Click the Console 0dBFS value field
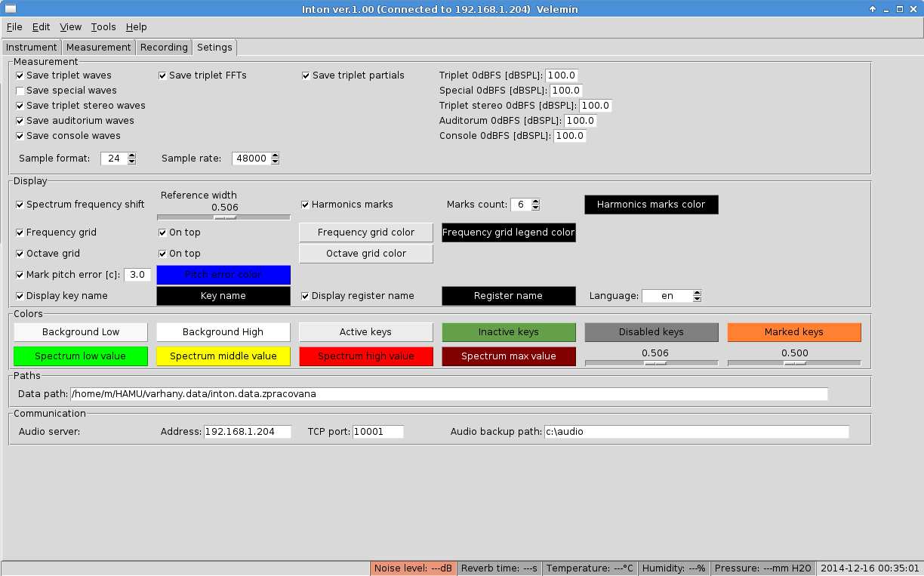The image size is (924, 576). [570, 136]
